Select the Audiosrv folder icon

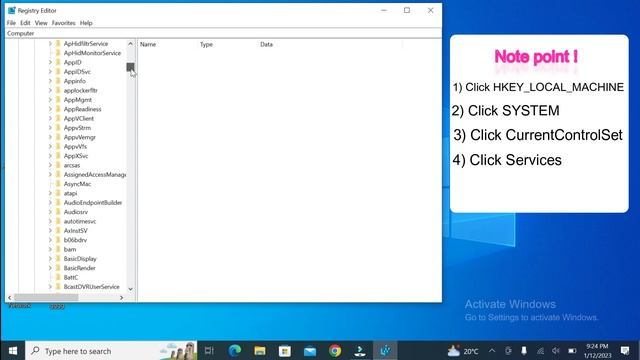point(58,212)
